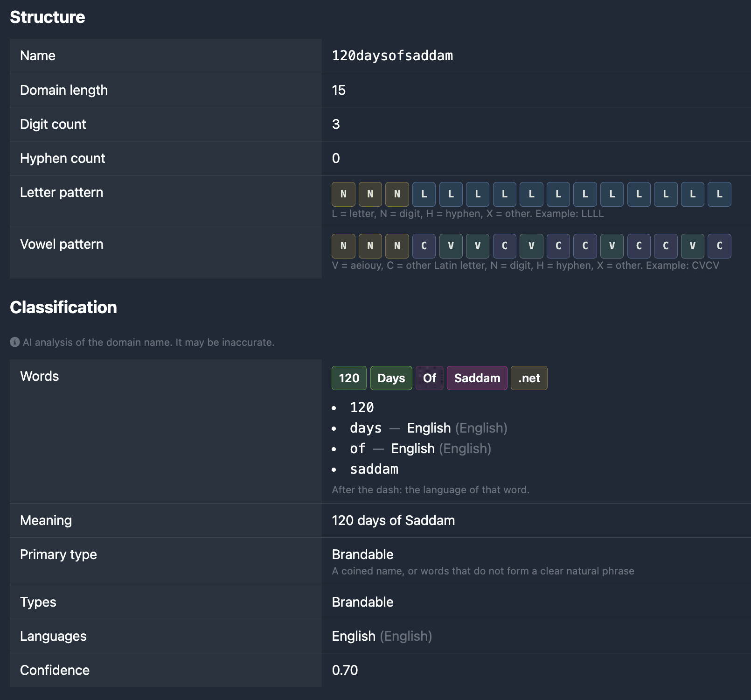This screenshot has width=751, height=700.
Task: Click the Confidence value "0.70"
Action: point(345,670)
